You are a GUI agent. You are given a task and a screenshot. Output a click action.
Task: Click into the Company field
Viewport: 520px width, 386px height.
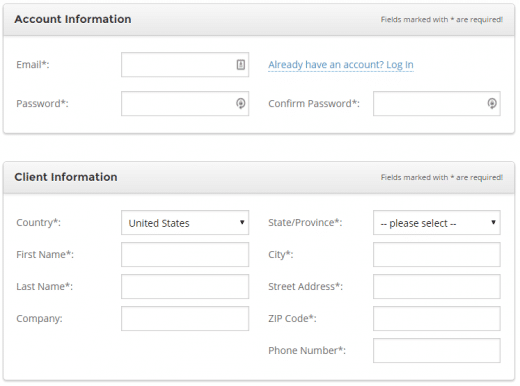(x=185, y=319)
